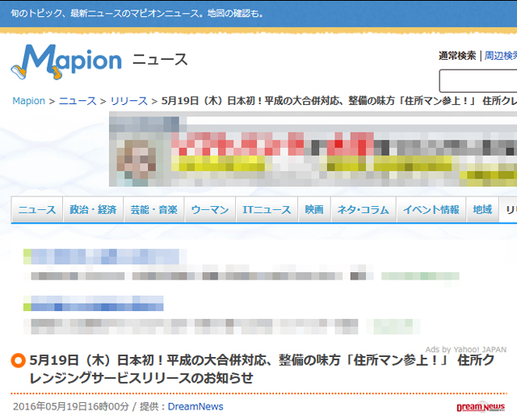Viewport: 517px width, 420px height.
Task: Go to the ウーマン tab
Action: [x=210, y=210]
